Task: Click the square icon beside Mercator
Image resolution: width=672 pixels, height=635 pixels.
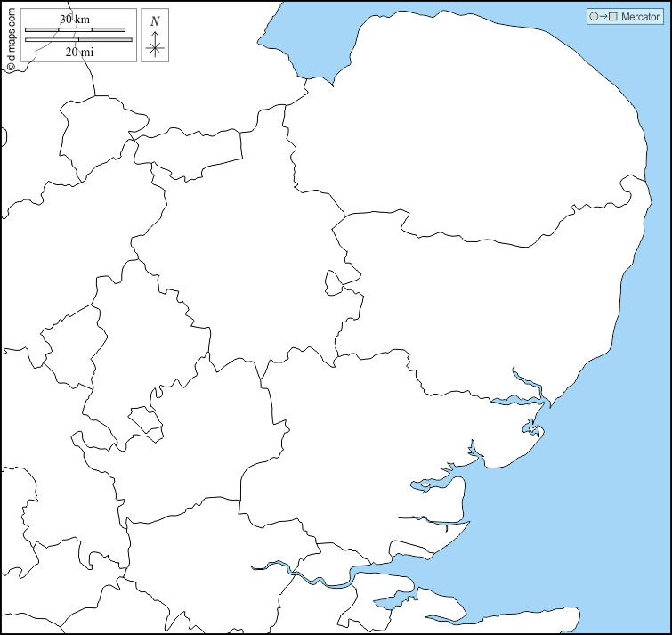Action: [612, 17]
